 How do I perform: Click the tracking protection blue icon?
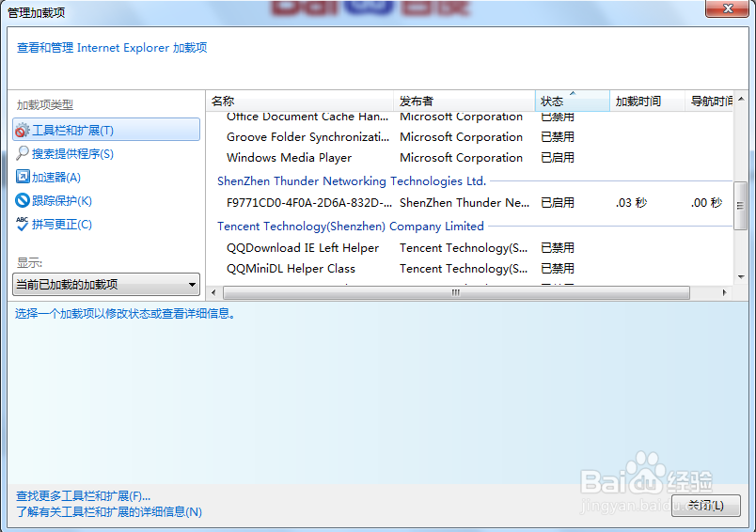click(x=23, y=200)
